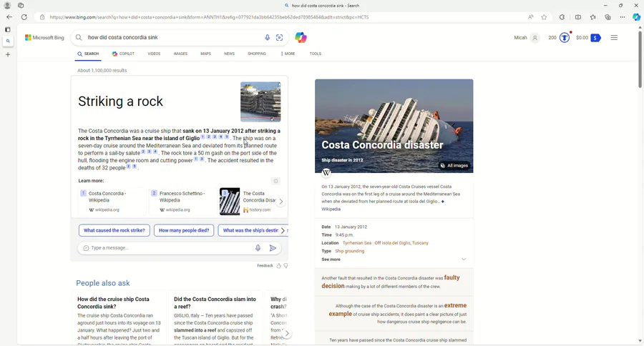The image size is (644, 346).
Task: Give thumbs down feedback on answer
Action: 286,265
